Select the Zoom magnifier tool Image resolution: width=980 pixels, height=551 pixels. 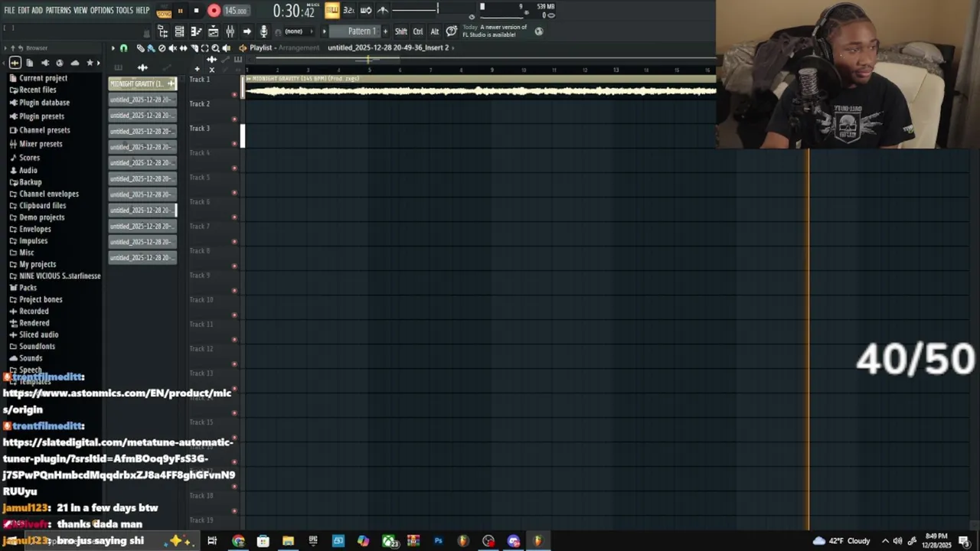pos(215,47)
